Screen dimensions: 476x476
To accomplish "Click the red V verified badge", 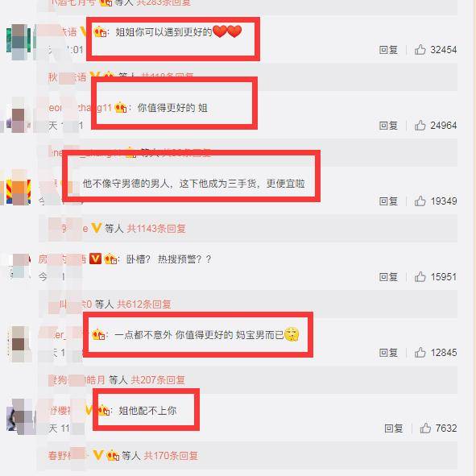I will (95, 259).
